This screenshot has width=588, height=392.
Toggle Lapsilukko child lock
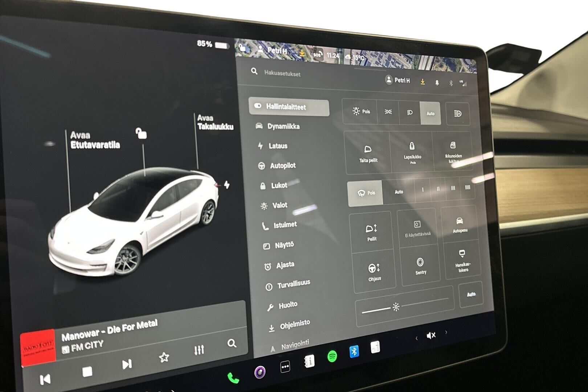point(412,152)
